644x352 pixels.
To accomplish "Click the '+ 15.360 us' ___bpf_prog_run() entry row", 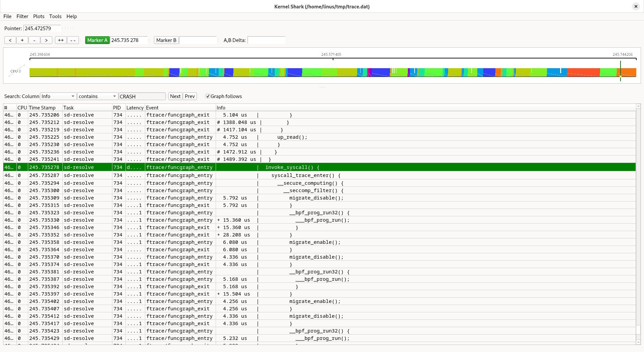I will coord(319,220).
